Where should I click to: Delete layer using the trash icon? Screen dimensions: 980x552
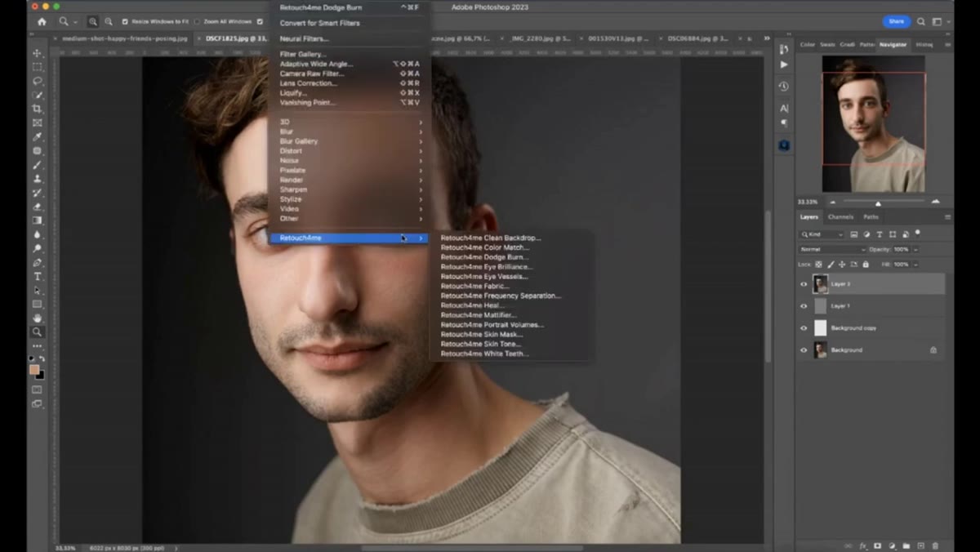tap(935, 545)
